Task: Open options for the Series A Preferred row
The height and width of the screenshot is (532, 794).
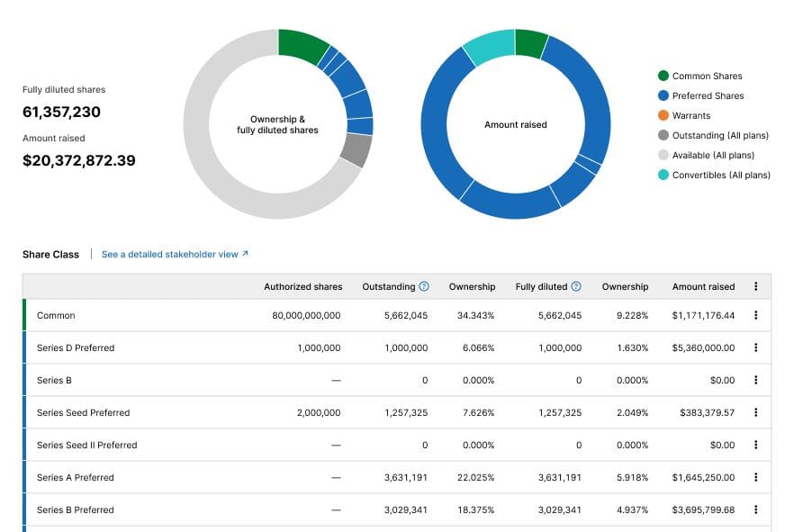Action: (756, 477)
